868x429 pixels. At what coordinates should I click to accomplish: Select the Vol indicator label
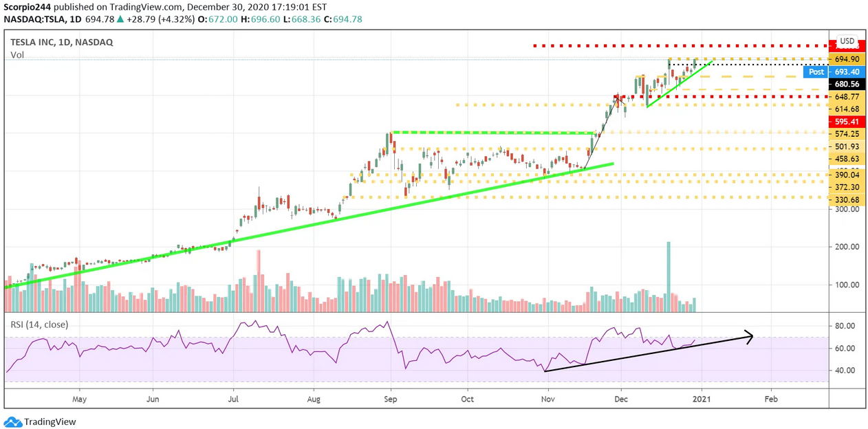point(16,54)
